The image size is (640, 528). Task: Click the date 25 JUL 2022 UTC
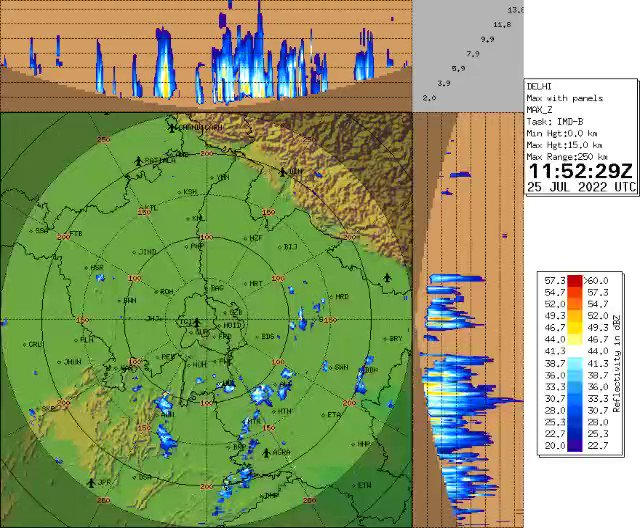tap(581, 187)
